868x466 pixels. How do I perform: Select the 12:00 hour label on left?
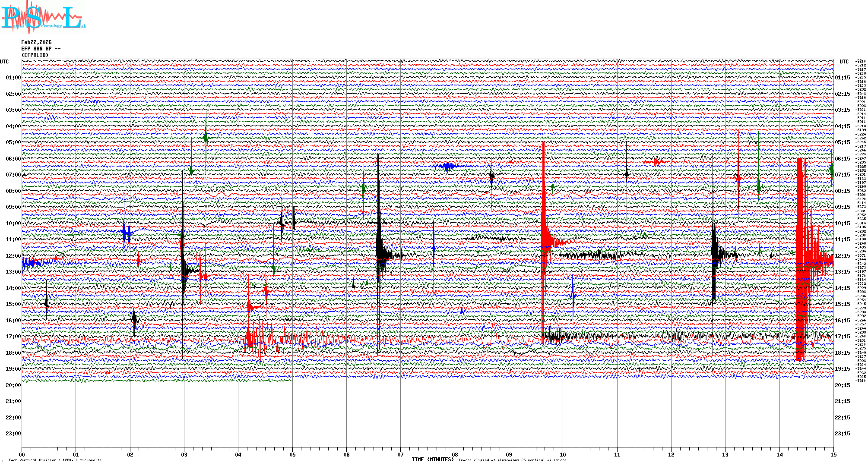pos(13,256)
